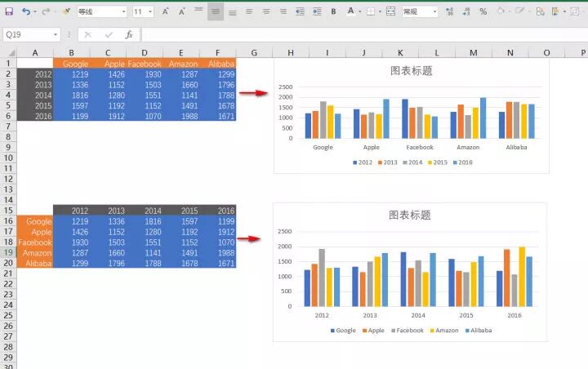588x369 pixels.
Task: Open the Selection Pane icon
Action: [x=541, y=11]
